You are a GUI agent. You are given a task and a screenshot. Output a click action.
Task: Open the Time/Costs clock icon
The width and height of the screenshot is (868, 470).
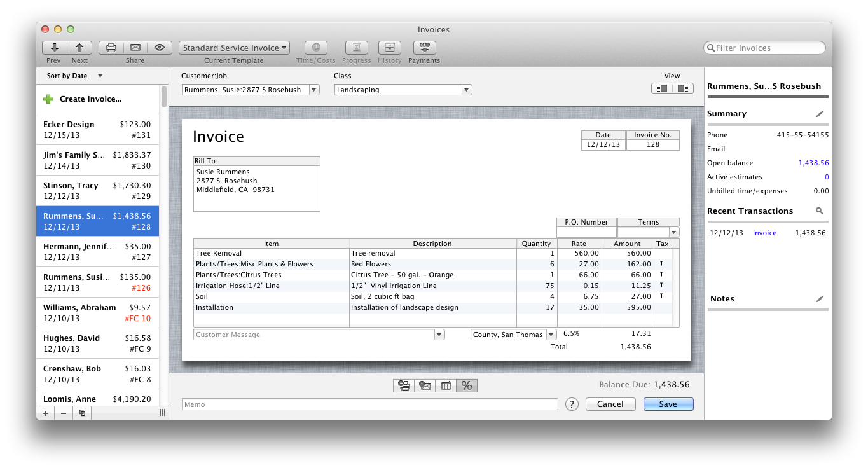(316, 48)
